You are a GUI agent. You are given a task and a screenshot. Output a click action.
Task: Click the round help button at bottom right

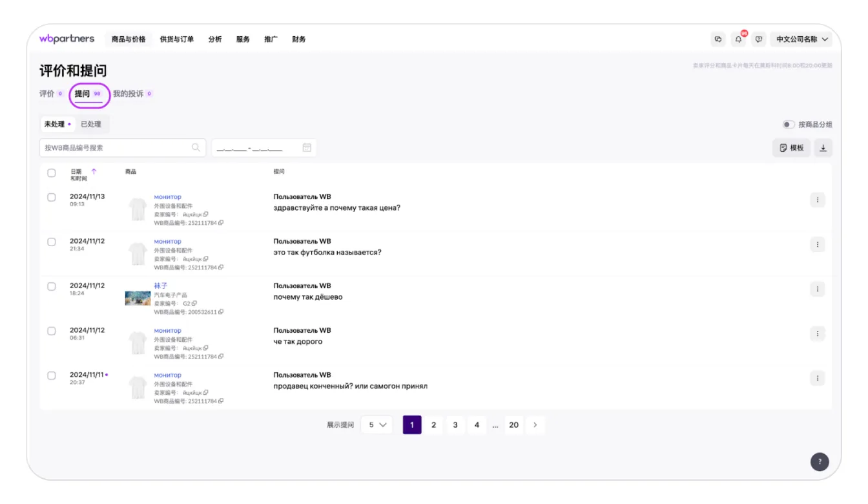(x=820, y=461)
